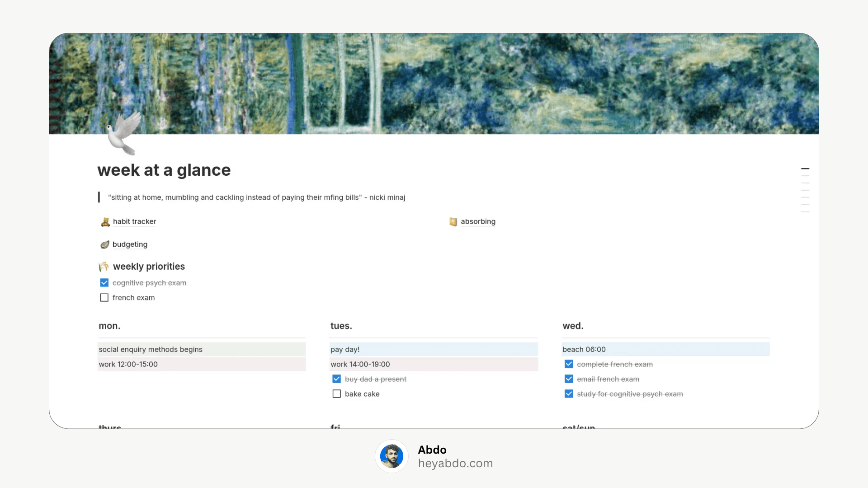
Task: Uncheck the email french exam checkbox
Action: pos(569,379)
